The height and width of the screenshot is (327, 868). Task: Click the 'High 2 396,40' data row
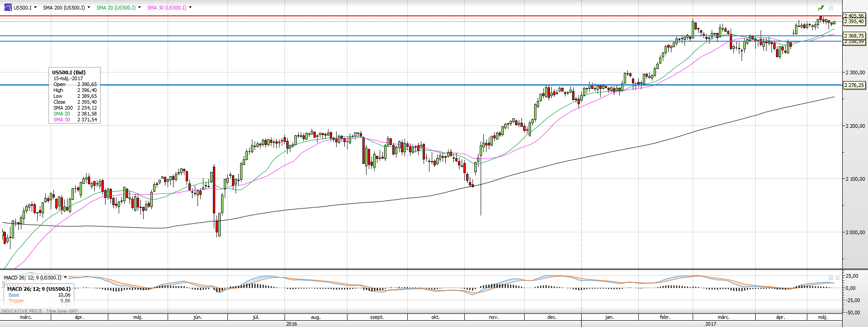point(75,90)
